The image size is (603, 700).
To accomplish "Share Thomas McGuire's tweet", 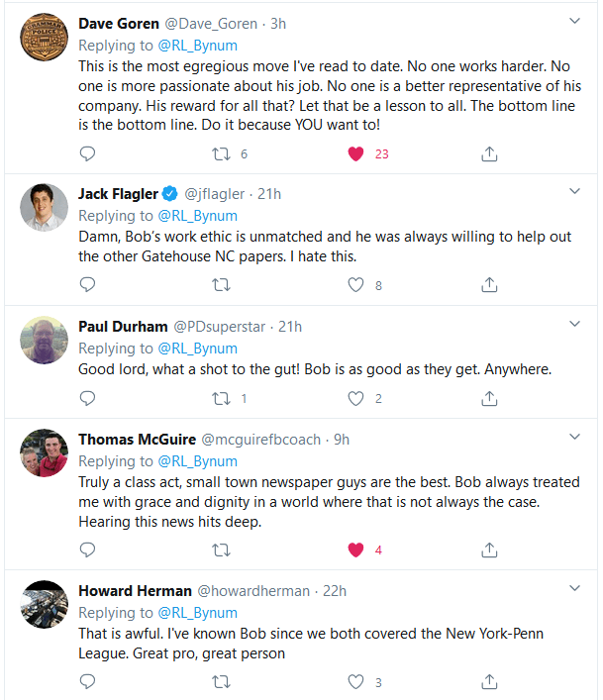I will point(488,550).
